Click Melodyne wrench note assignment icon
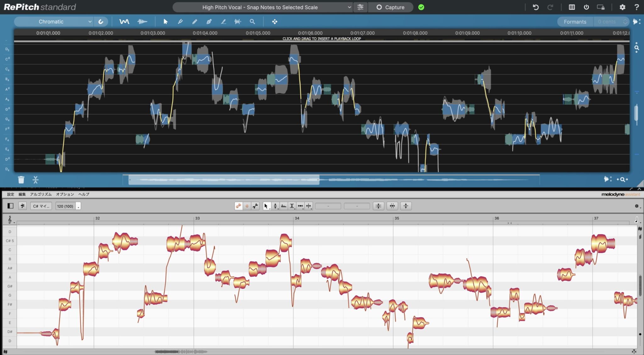The height and width of the screenshot is (355, 644). point(255,206)
